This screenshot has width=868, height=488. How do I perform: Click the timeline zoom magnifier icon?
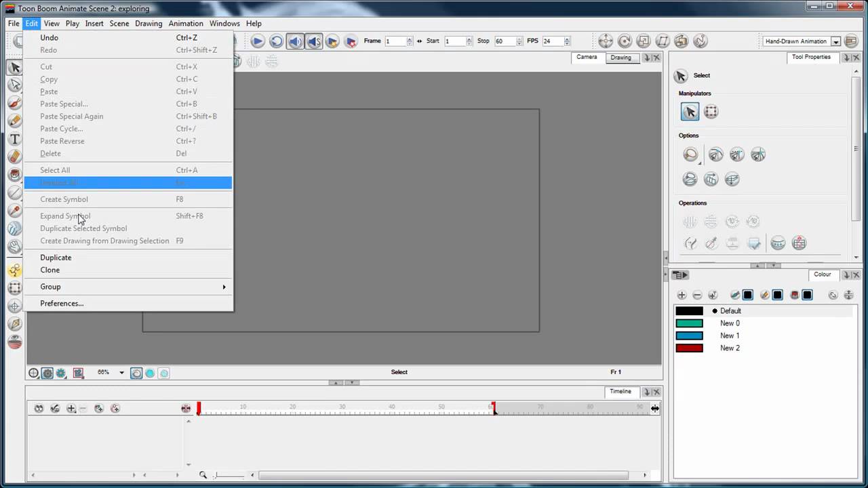[203, 475]
